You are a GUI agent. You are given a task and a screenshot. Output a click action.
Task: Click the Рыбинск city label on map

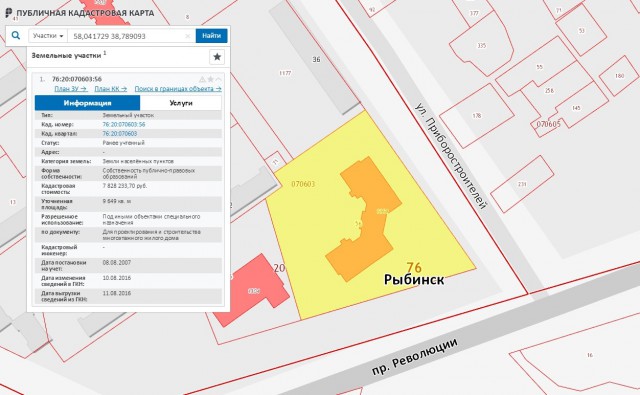(414, 280)
